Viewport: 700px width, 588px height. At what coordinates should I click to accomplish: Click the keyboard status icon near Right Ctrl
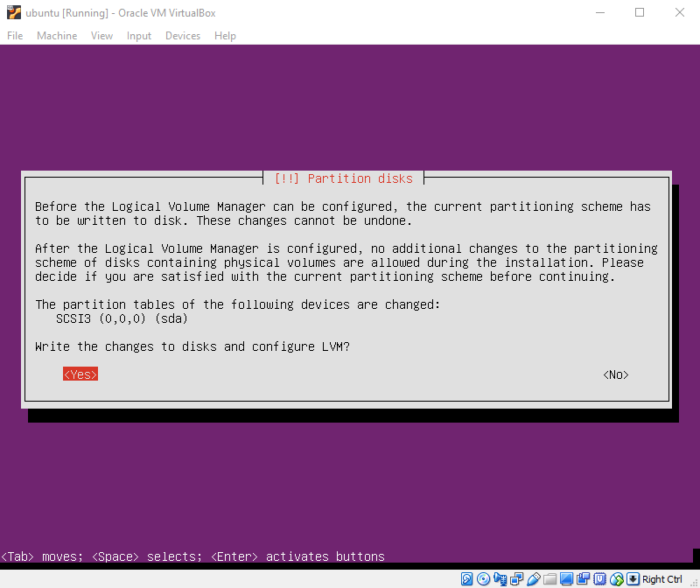click(632, 578)
